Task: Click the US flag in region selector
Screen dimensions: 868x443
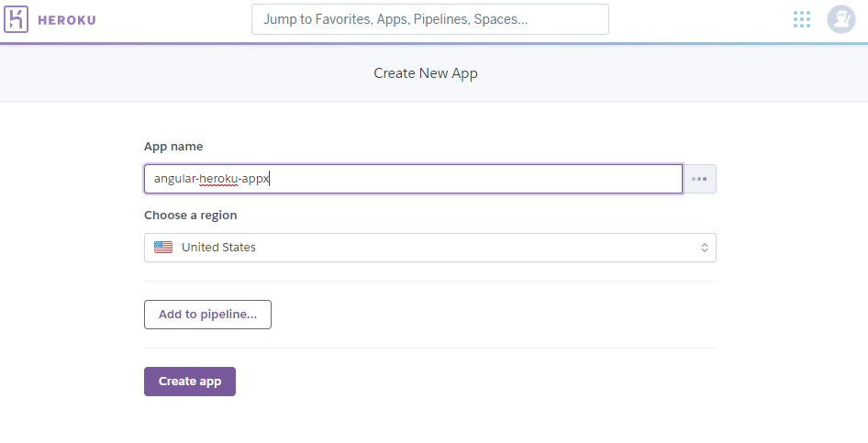Action: coord(163,248)
